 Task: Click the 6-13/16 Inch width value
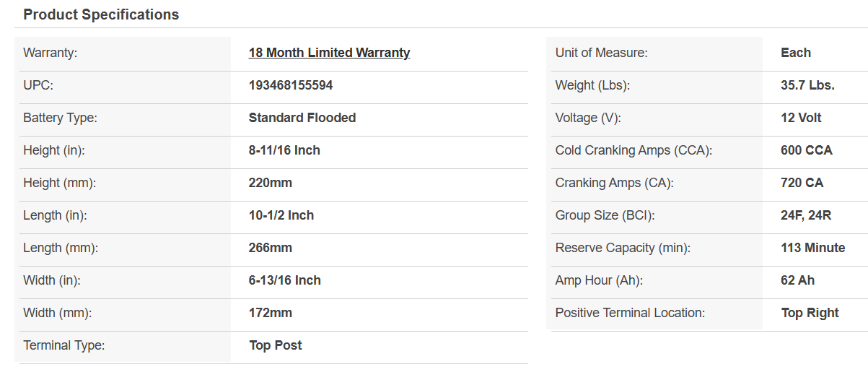[285, 280]
